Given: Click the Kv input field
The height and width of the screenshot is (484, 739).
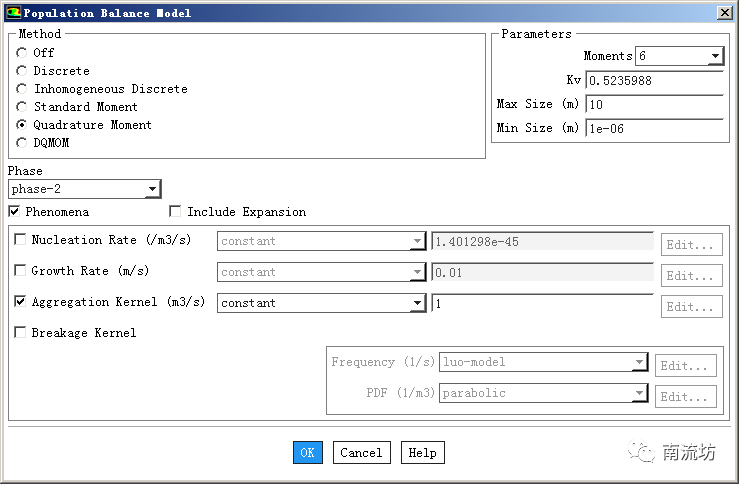Looking at the screenshot, I should 653,80.
